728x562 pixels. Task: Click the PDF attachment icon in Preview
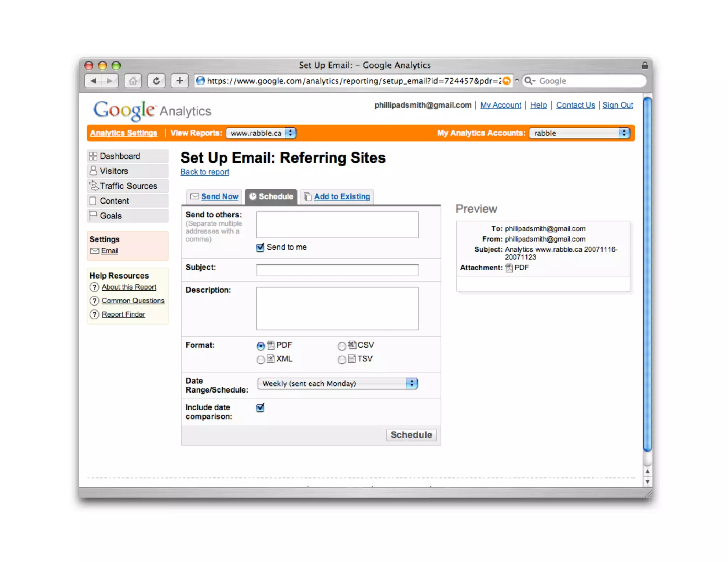(x=509, y=268)
